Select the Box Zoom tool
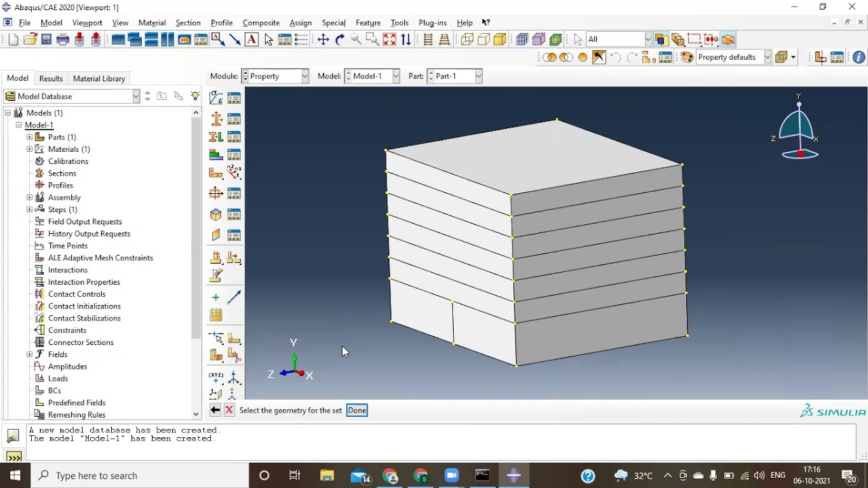Screen dimensions: 868x488 pyautogui.click(x=372, y=40)
